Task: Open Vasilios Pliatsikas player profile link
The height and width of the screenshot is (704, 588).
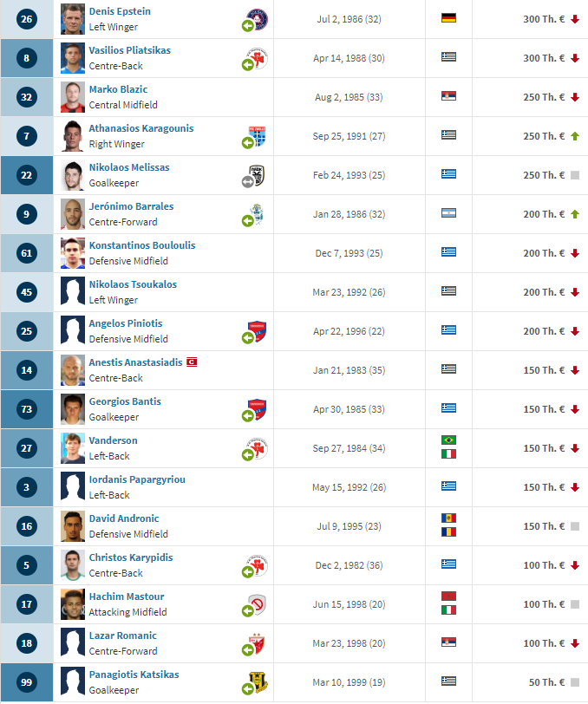Action: tap(130, 50)
